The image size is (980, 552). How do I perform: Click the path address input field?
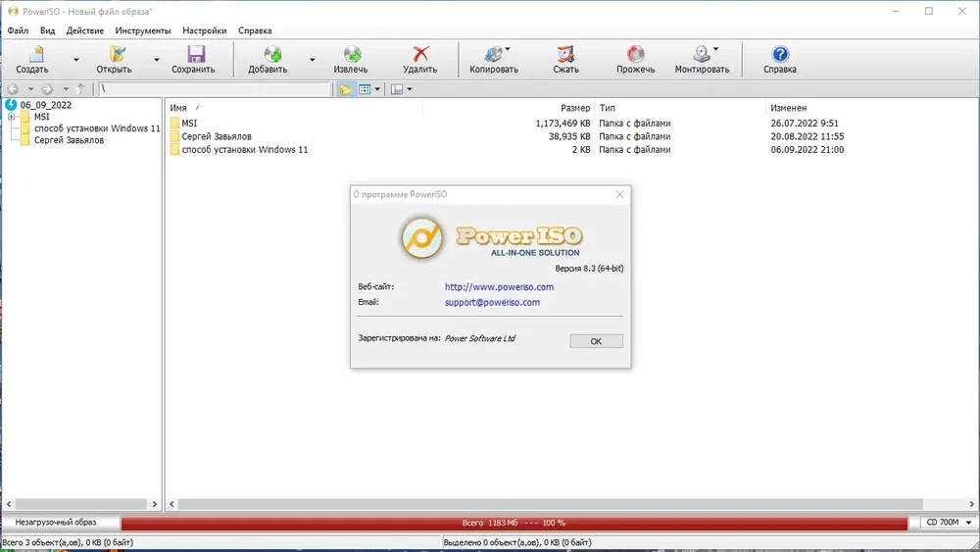pos(215,89)
